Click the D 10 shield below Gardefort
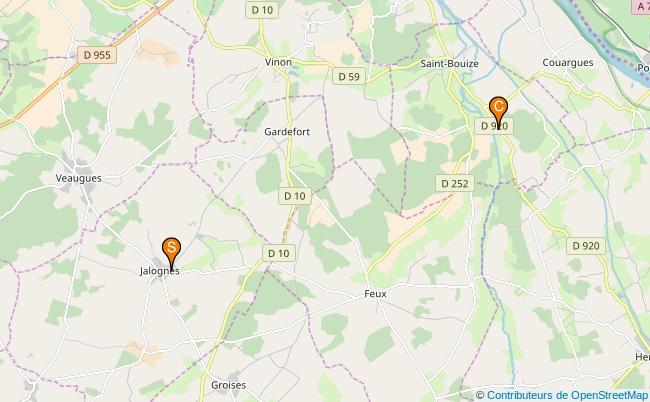This screenshot has height=402, width=650. 295,196
